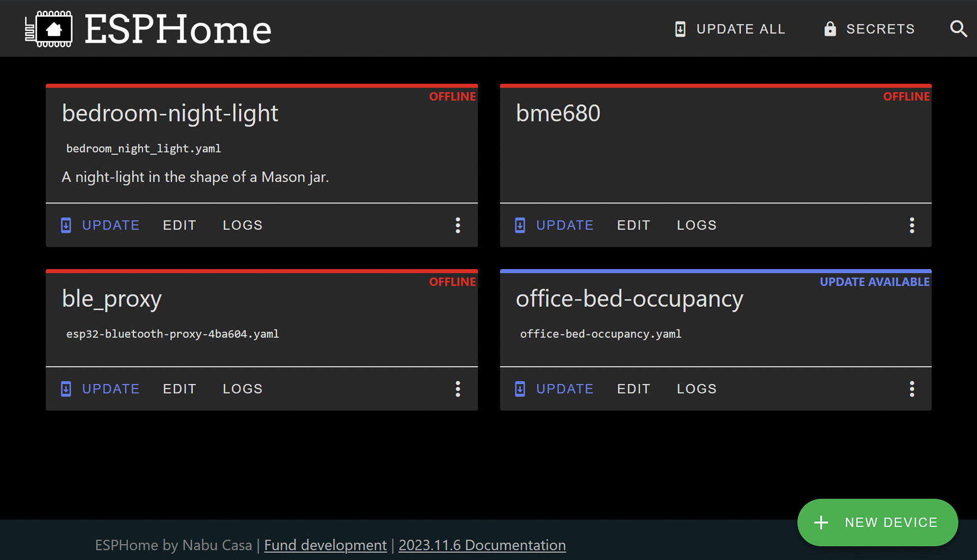Open the 2023.11.6 Documentation link
This screenshot has height=560, width=977.
click(x=481, y=545)
